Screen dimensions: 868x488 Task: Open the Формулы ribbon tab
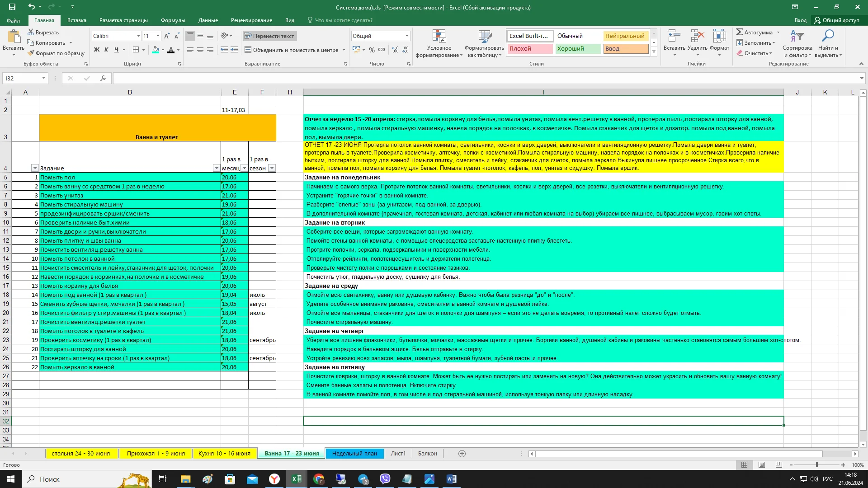(x=173, y=20)
